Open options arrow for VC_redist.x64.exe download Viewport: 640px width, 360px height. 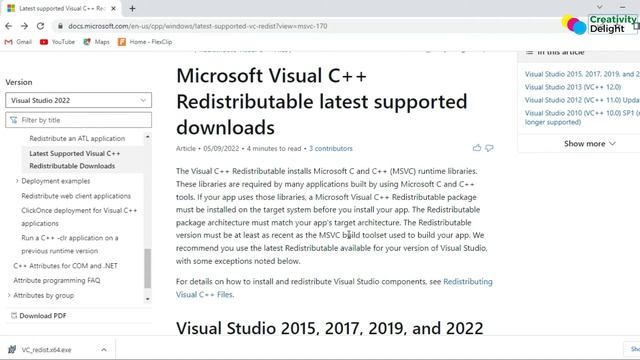pyautogui.click(x=104, y=350)
